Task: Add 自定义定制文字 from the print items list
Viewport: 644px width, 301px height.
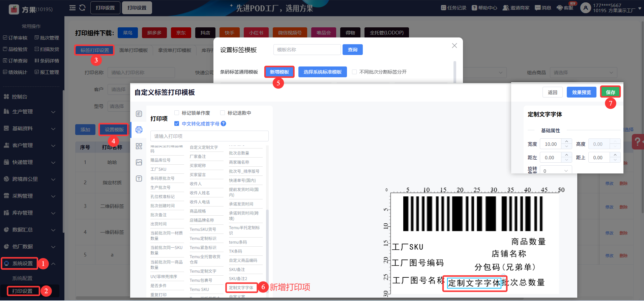Action: click(204, 147)
